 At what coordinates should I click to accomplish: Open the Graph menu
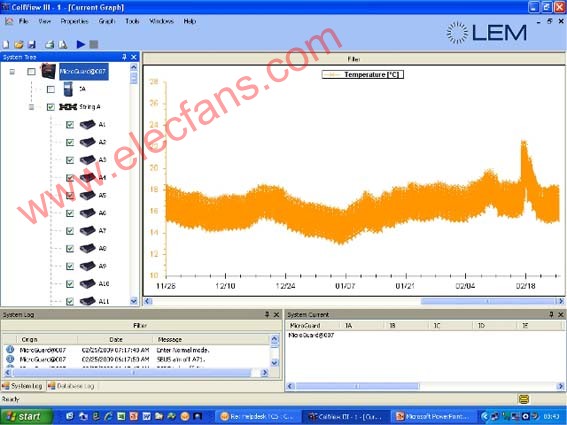tap(107, 21)
